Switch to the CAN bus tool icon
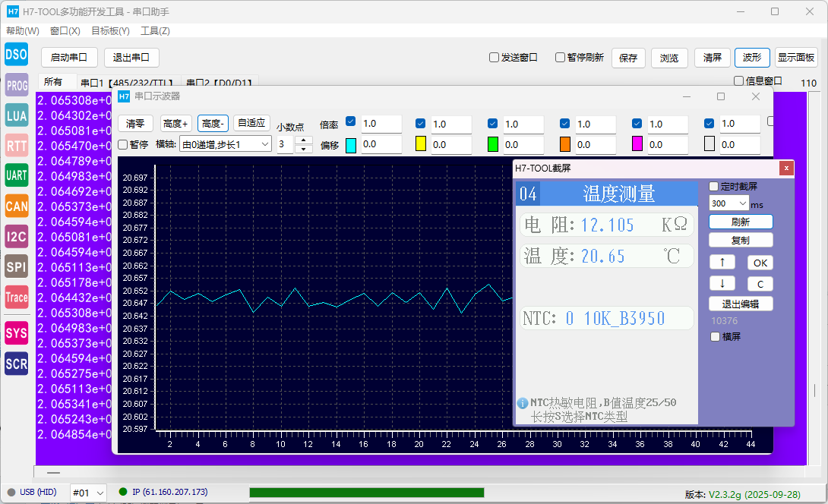The image size is (828, 504). click(16, 206)
